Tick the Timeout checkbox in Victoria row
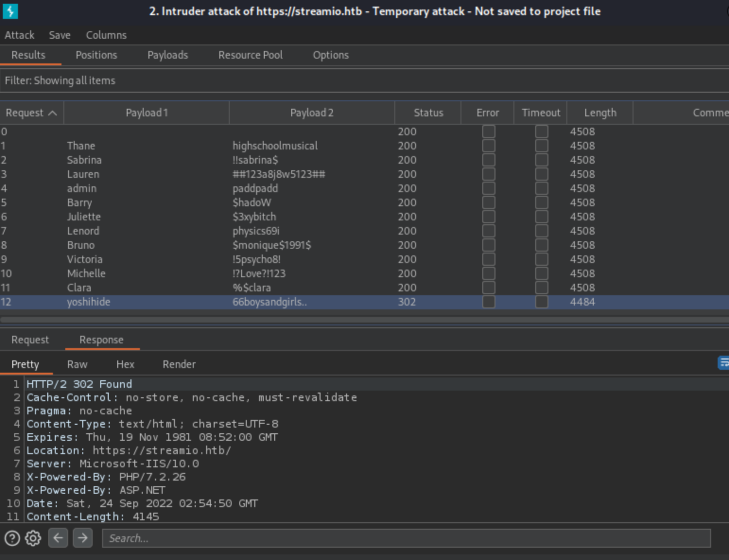This screenshot has height=560, width=729. (542, 259)
